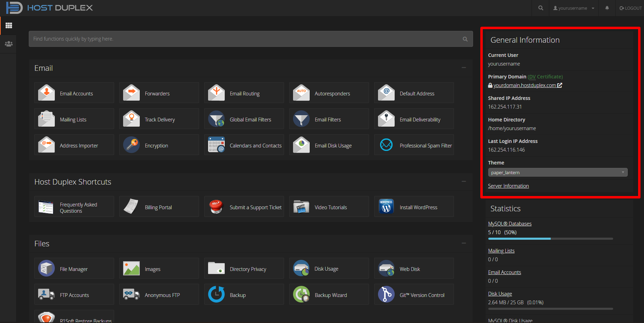
Task: Open the Theme paper_lantern dropdown
Action: coord(558,172)
